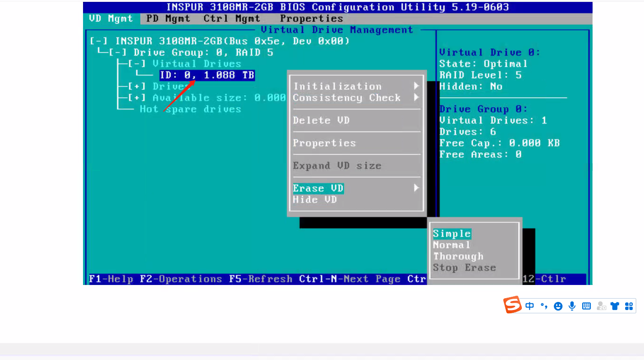644x360 pixels.
Task: Select virtual drive ID: 0, 1.088 TB
Action: click(x=207, y=75)
